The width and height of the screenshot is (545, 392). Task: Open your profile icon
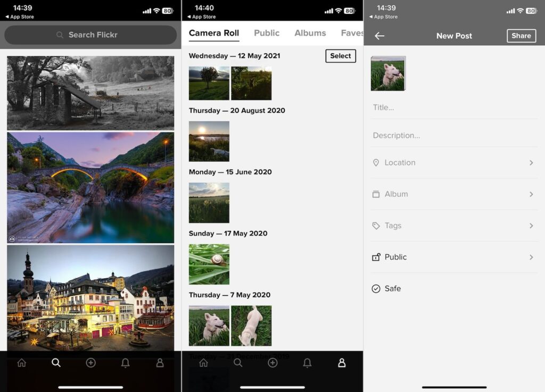160,362
